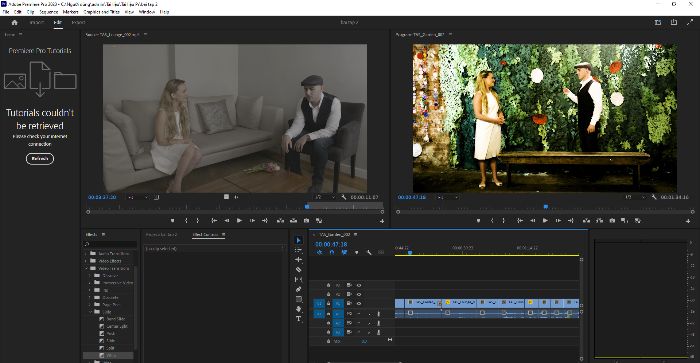Select the Track Select Forward tool
The width and height of the screenshot is (700, 363).
[298, 250]
